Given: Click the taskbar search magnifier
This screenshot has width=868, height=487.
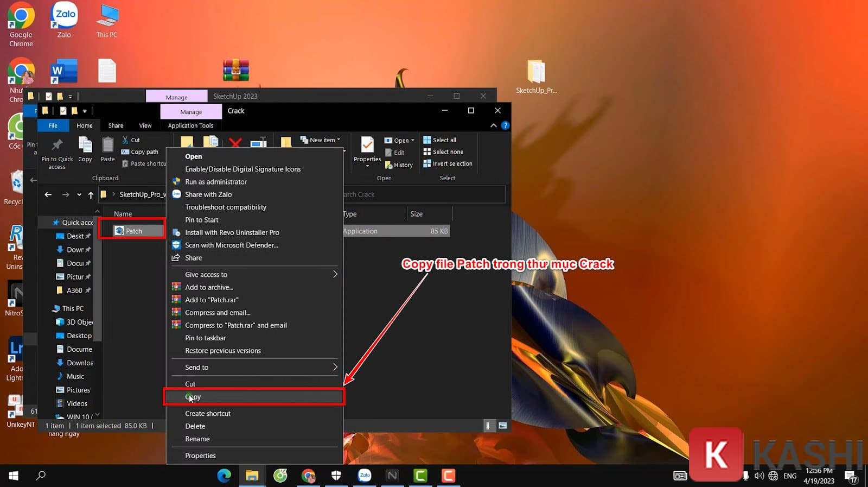Looking at the screenshot, I should pos(41,476).
